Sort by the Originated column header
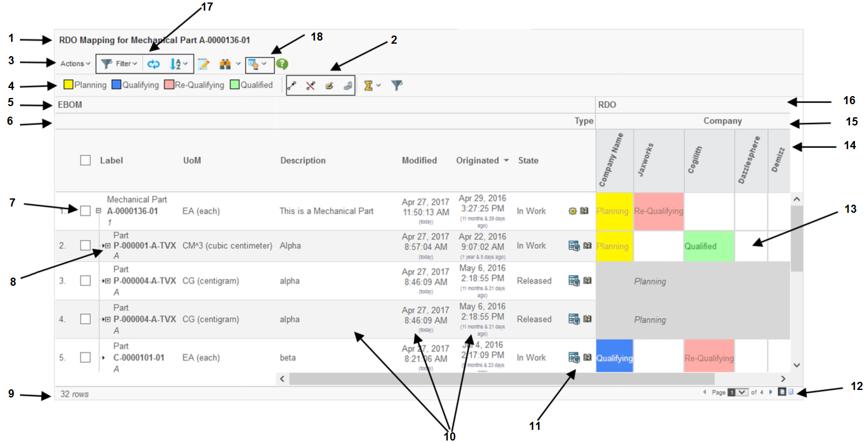Screen dimensions: 868x443 tap(477, 160)
